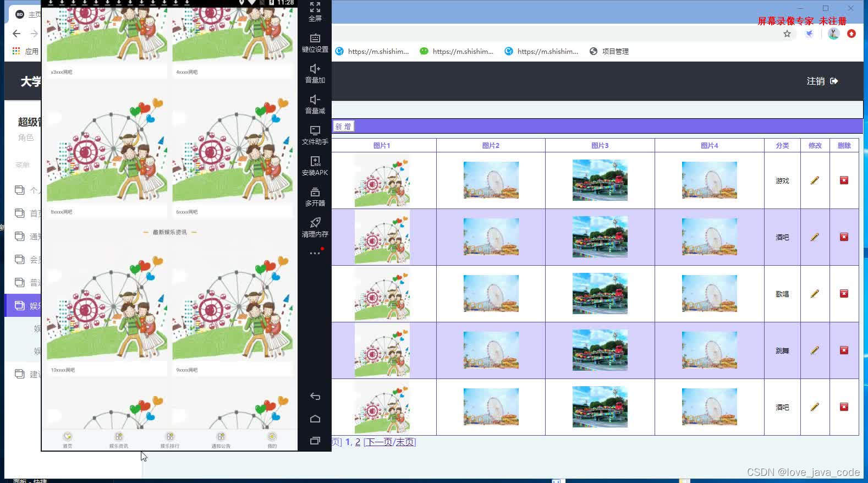
Task: Delete the 歌唱 row
Action: 844,294
